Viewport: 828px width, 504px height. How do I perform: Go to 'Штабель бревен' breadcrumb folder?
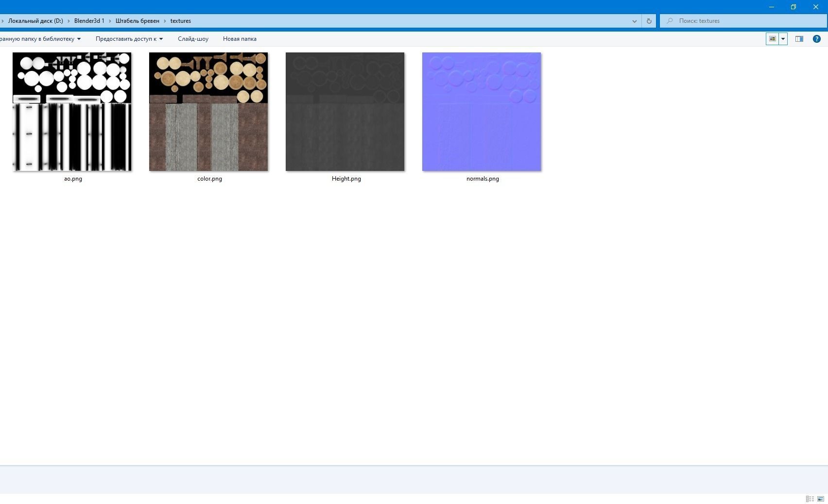click(x=138, y=21)
